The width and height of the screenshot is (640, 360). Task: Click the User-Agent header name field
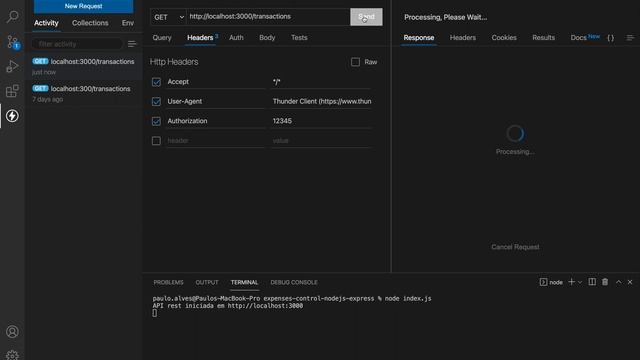tap(216, 101)
